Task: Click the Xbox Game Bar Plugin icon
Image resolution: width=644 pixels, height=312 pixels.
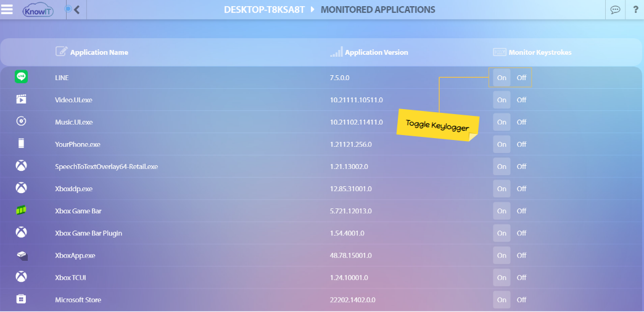Action: click(22, 232)
